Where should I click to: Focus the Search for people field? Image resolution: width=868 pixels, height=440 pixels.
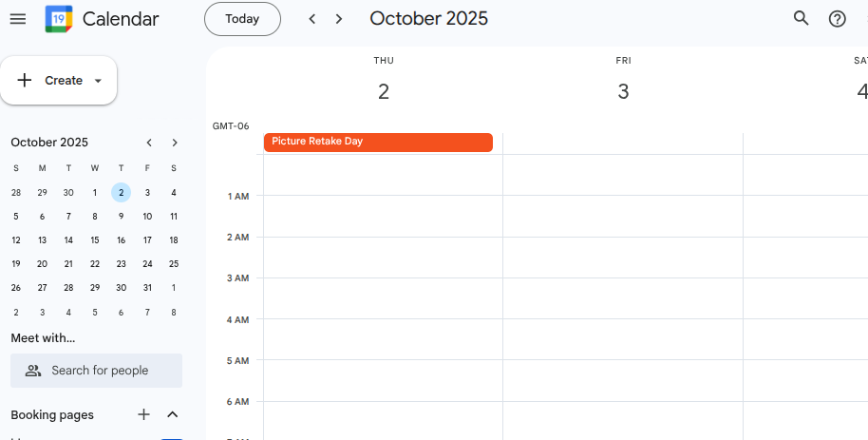pyautogui.click(x=97, y=371)
